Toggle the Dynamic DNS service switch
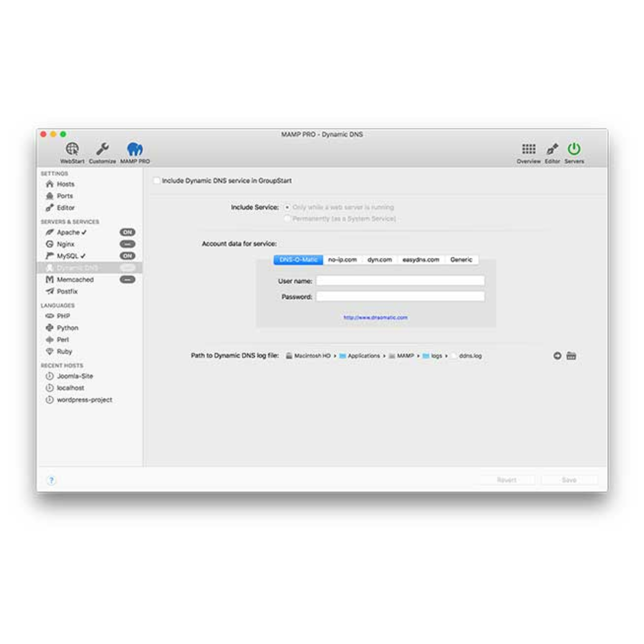Image resolution: width=644 pixels, height=644 pixels. [128, 268]
